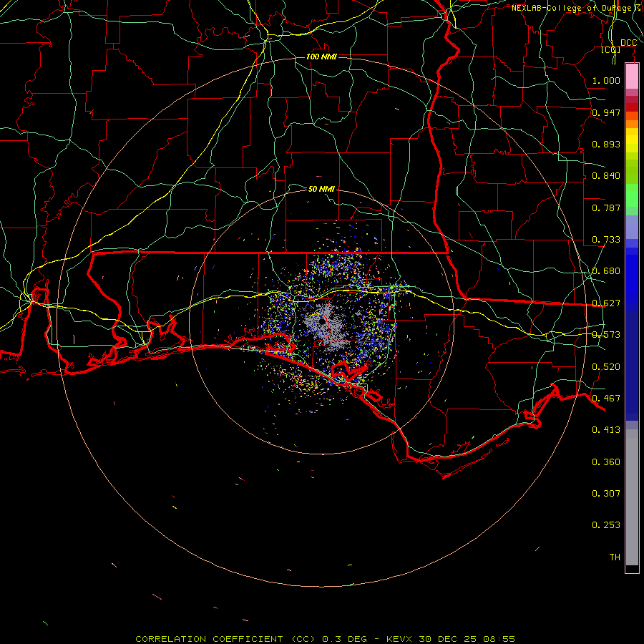Click the 0.360 color scale value
The width and height of the screenshot is (644, 644).
tap(606, 462)
